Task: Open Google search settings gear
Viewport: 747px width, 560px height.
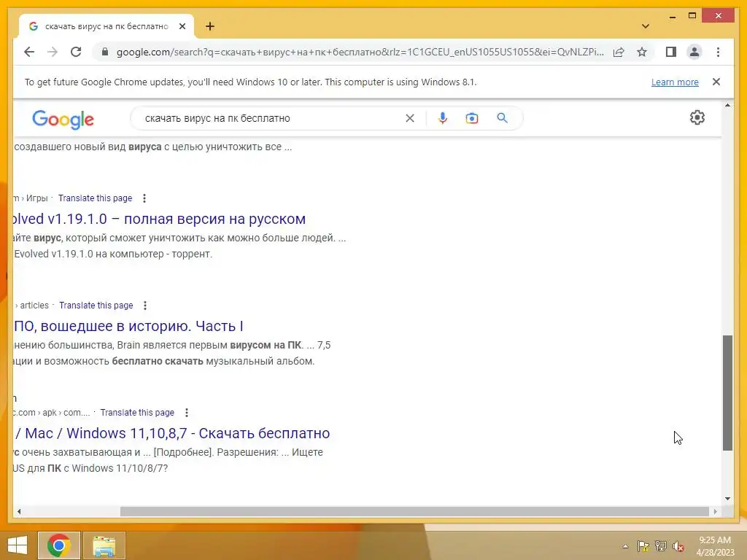Action: pyautogui.click(x=697, y=117)
